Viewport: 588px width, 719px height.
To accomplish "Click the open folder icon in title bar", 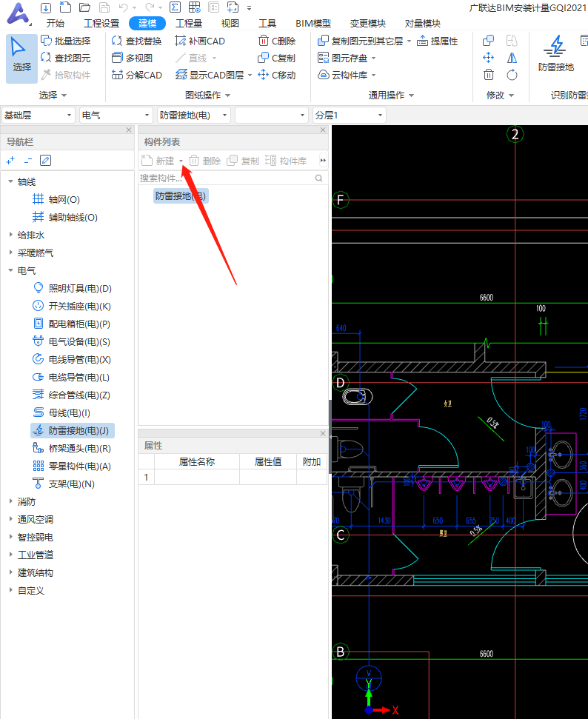I will 84,7.
